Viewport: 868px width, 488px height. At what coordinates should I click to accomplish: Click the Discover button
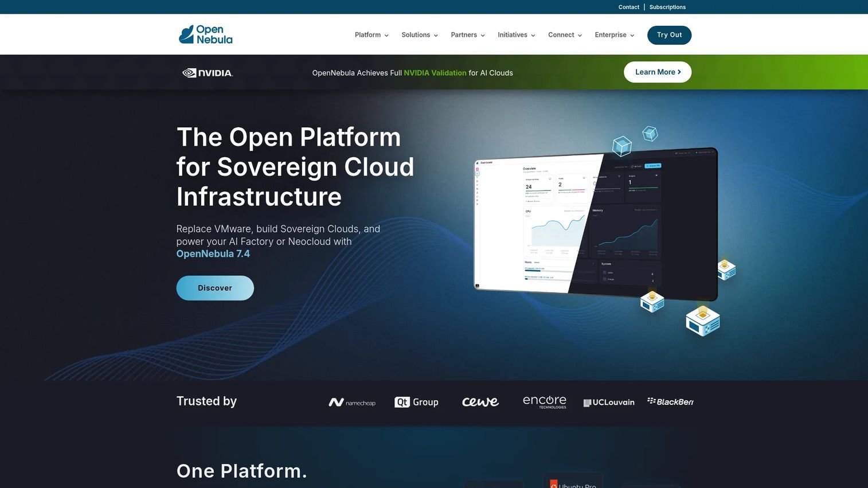(x=215, y=288)
